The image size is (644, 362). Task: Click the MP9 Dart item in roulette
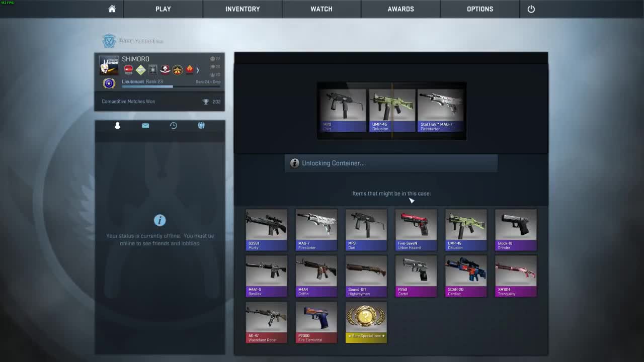pos(343,111)
